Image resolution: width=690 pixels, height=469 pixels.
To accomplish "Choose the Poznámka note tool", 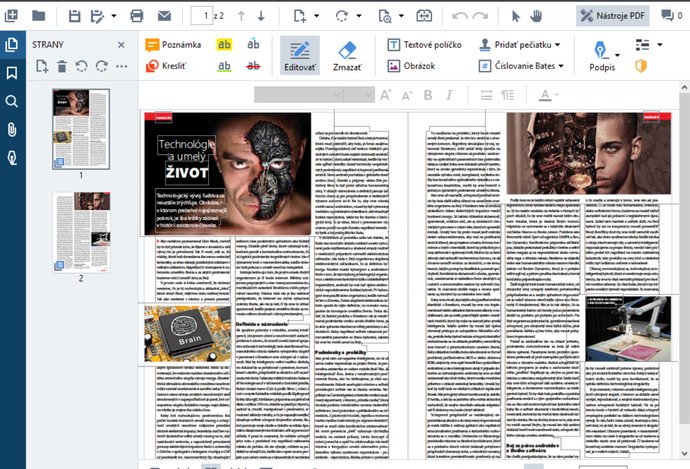I will point(173,45).
